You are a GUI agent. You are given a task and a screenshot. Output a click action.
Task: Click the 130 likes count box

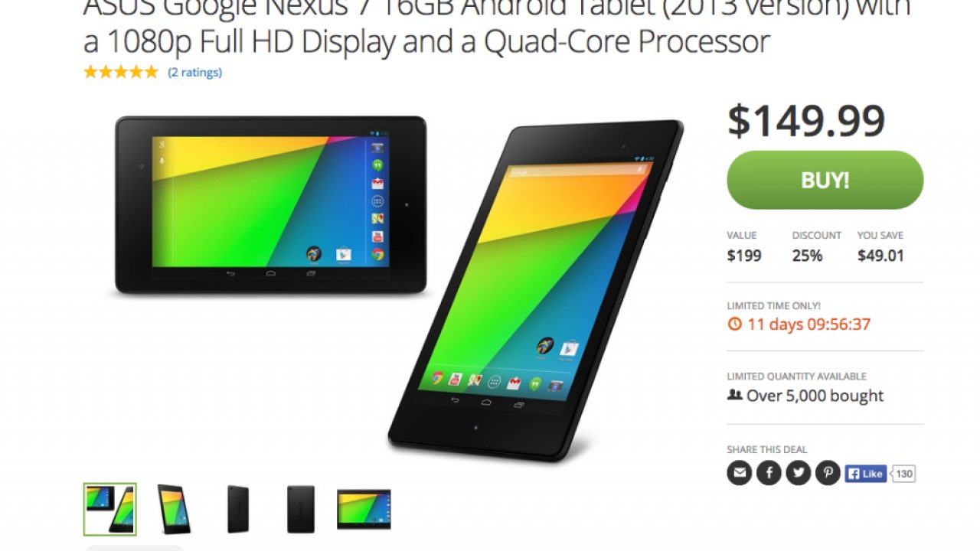tap(904, 474)
